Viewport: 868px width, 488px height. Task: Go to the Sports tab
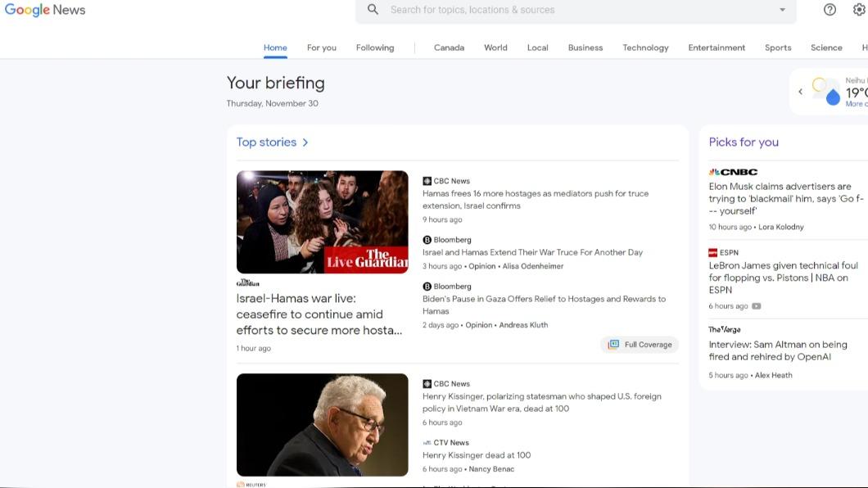(778, 47)
